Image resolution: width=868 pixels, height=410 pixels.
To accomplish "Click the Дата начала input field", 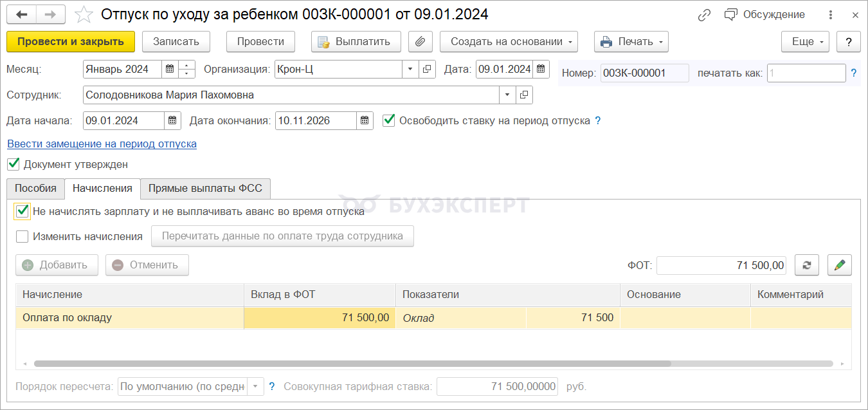I will pyautogui.click(x=123, y=120).
